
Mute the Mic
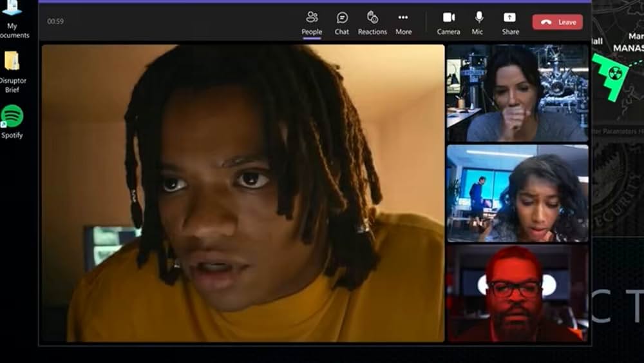[477, 23]
